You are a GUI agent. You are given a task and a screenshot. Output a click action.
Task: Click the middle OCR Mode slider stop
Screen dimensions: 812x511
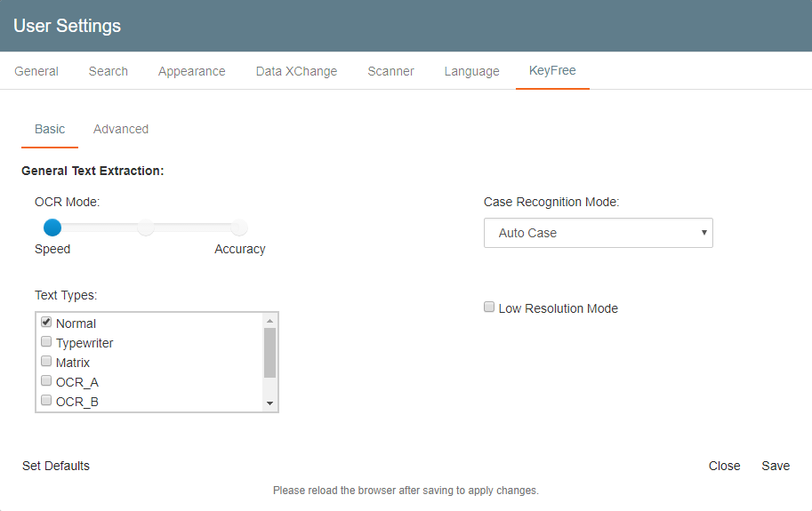pyautogui.click(x=146, y=228)
